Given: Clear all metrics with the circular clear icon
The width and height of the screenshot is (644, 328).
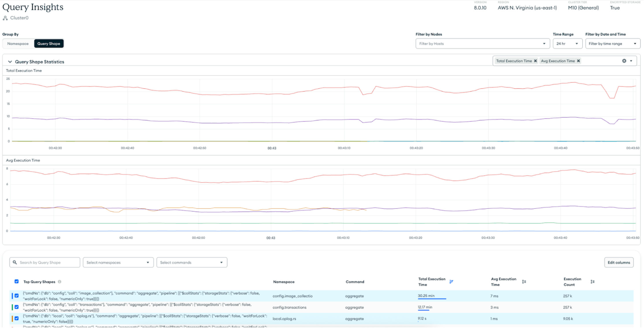Looking at the screenshot, I should 624,61.
